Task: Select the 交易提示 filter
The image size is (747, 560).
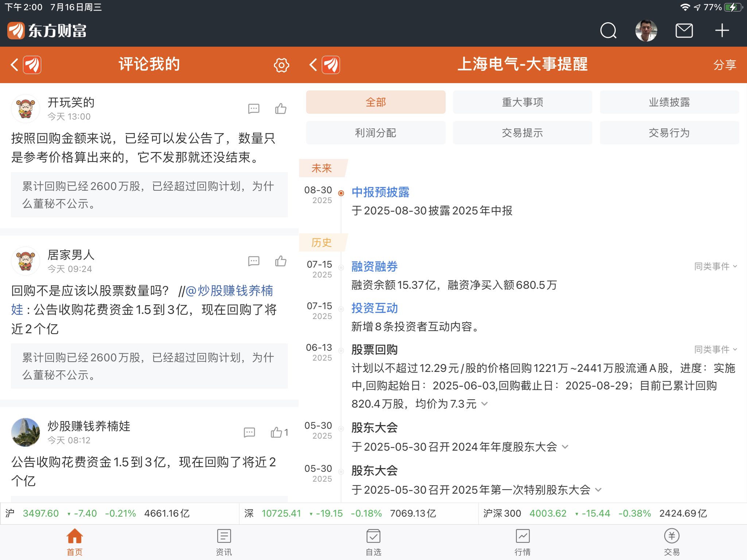Action: [522, 133]
